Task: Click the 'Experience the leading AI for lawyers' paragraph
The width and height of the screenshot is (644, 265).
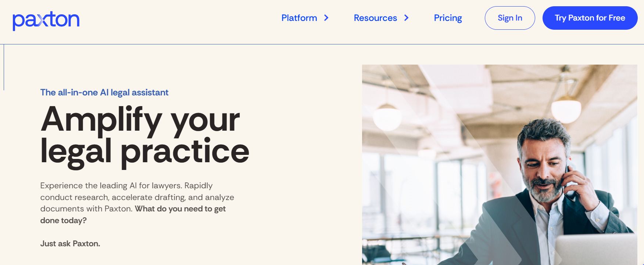Action: pos(137,203)
